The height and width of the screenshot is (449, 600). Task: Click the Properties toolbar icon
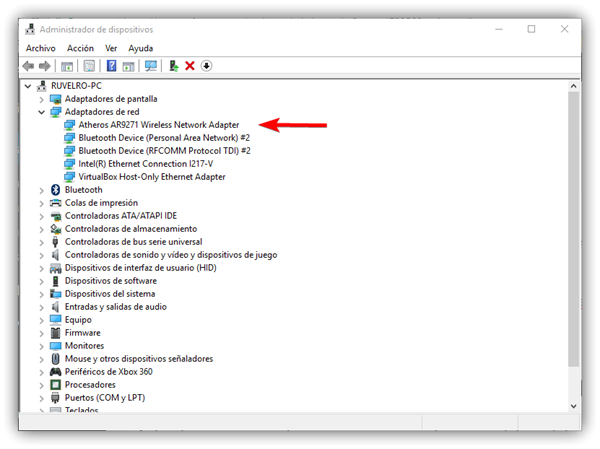point(89,66)
